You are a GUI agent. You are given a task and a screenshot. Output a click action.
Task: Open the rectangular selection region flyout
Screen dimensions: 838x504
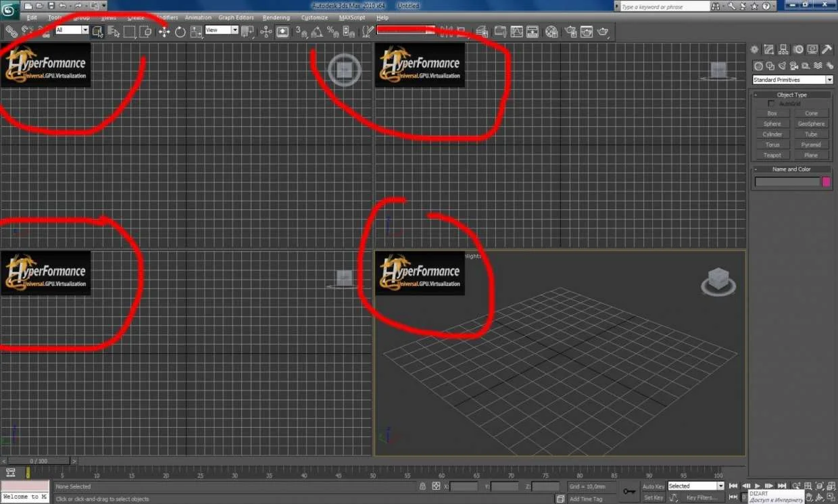coord(129,31)
